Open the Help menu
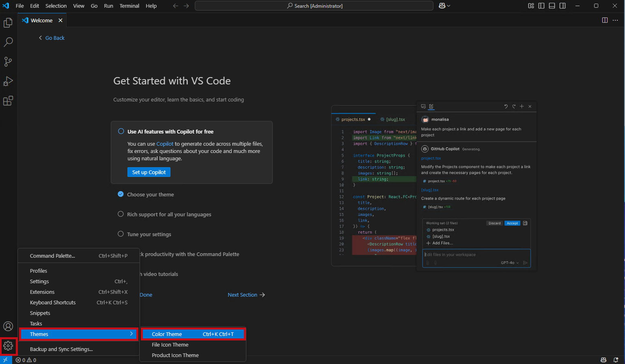The height and width of the screenshot is (364, 625). point(151,6)
